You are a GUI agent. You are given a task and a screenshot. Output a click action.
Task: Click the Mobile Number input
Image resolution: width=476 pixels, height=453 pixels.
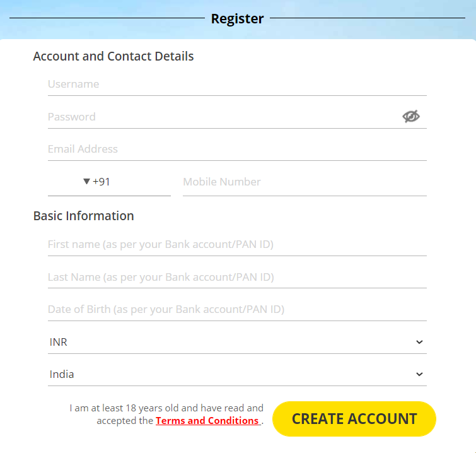304,182
